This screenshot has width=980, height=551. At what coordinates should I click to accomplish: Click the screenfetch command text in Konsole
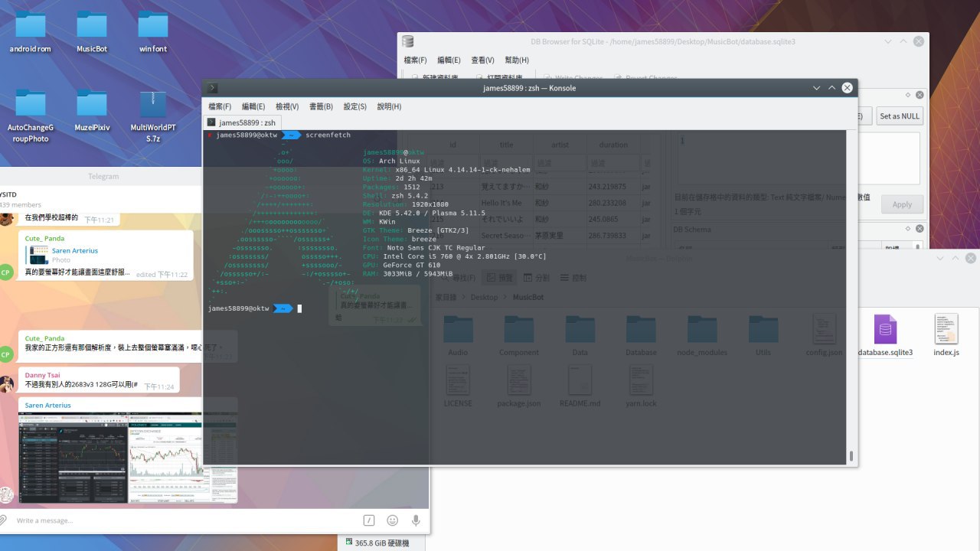(x=328, y=135)
